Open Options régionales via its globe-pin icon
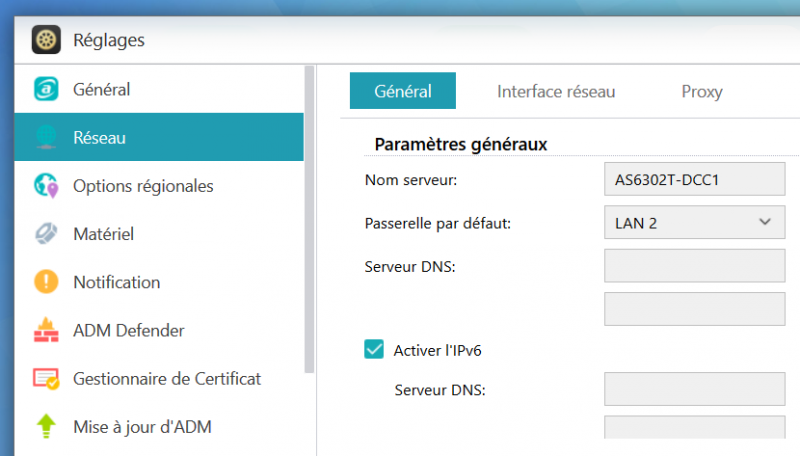Image resolution: width=800 pixels, height=456 pixels. tap(46, 186)
